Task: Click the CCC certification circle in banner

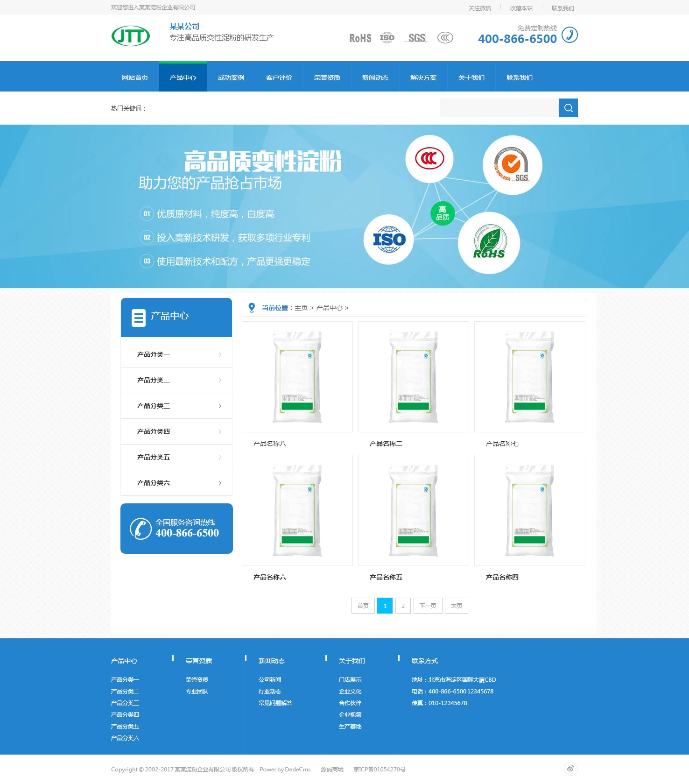Action: (429, 159)
